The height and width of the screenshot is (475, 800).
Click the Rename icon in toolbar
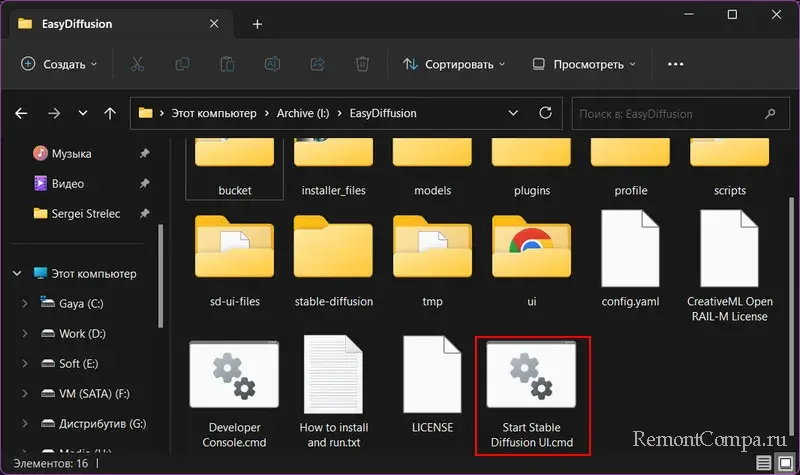point(272,64)
